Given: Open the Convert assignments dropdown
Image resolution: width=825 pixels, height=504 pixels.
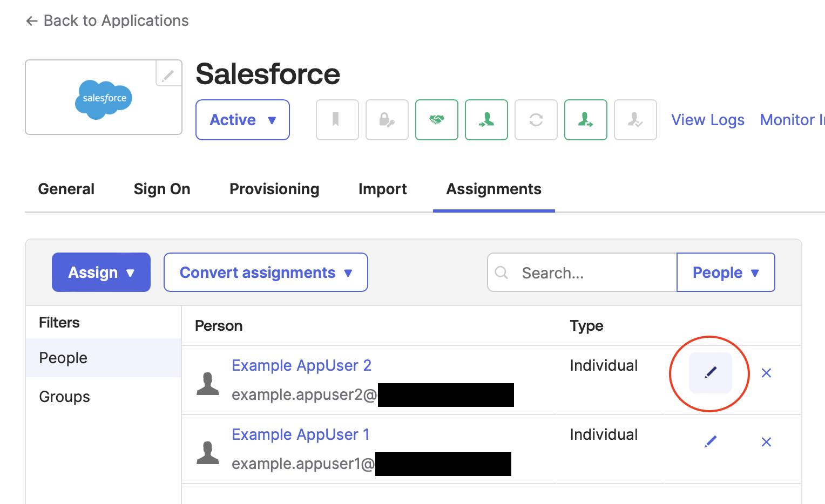Looking at the screenshot, I should (266, 273).
